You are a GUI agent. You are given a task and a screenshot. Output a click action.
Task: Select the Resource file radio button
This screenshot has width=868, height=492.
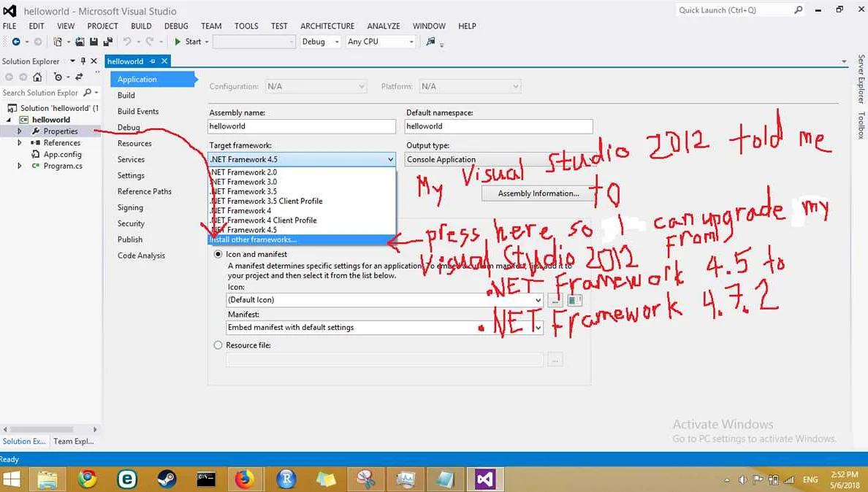pyautogui.click(x=218, y=345)
